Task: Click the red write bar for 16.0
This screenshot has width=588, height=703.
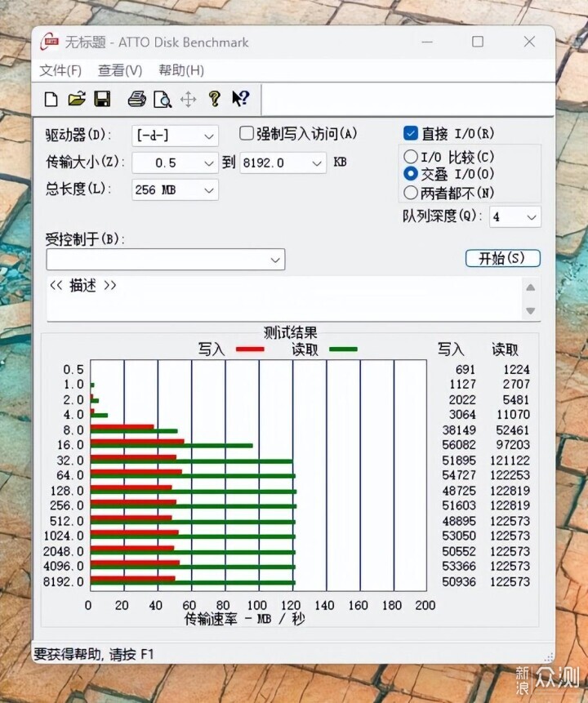Action: 137,442
